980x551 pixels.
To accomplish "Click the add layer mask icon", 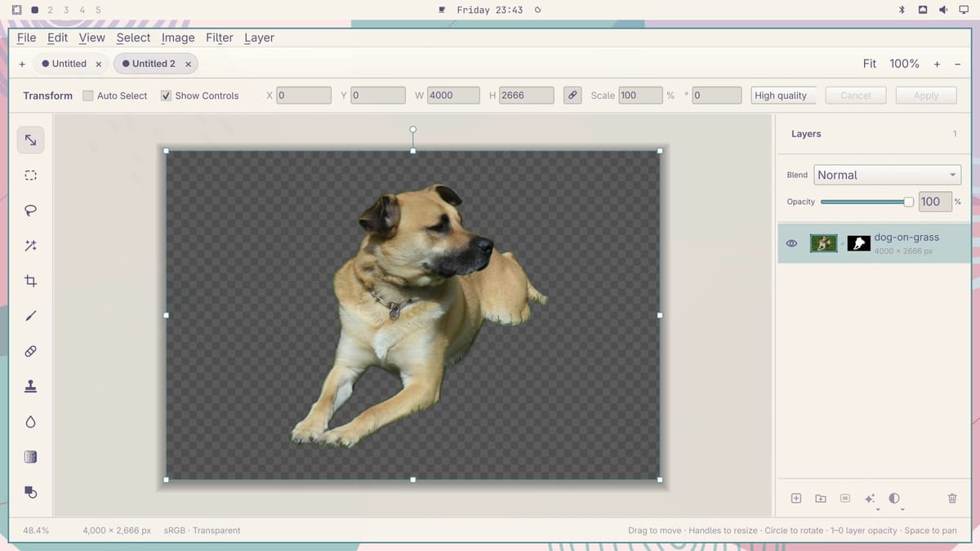I will pos(845,498).
